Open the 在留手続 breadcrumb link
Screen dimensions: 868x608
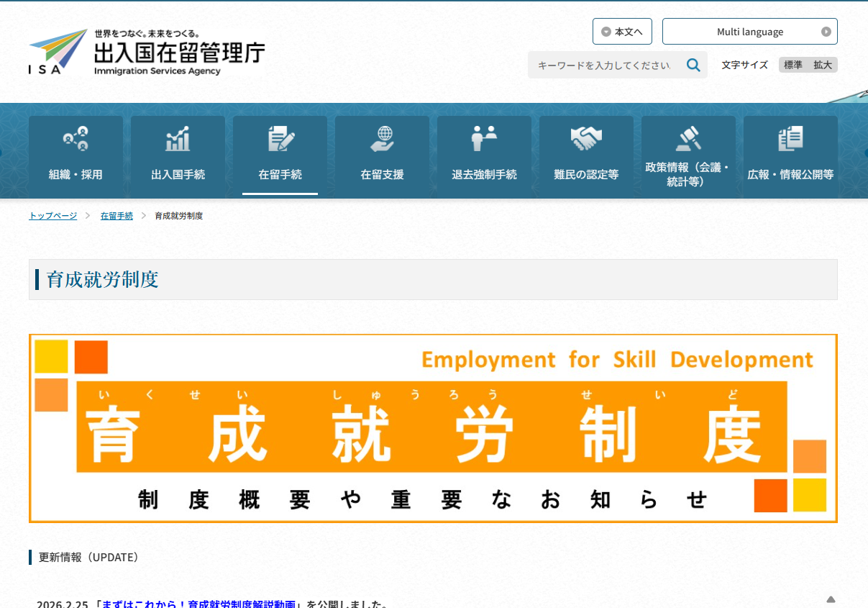117,216
